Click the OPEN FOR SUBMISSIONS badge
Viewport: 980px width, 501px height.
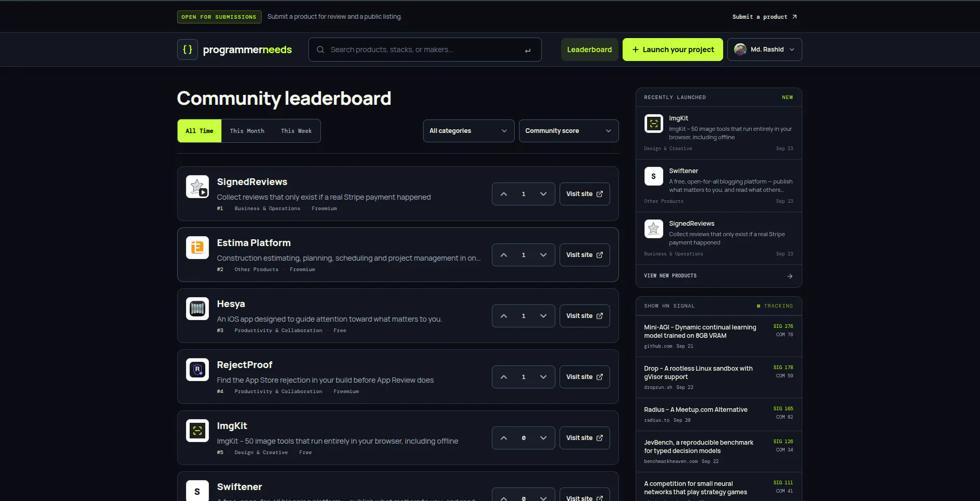coord(219,17)
